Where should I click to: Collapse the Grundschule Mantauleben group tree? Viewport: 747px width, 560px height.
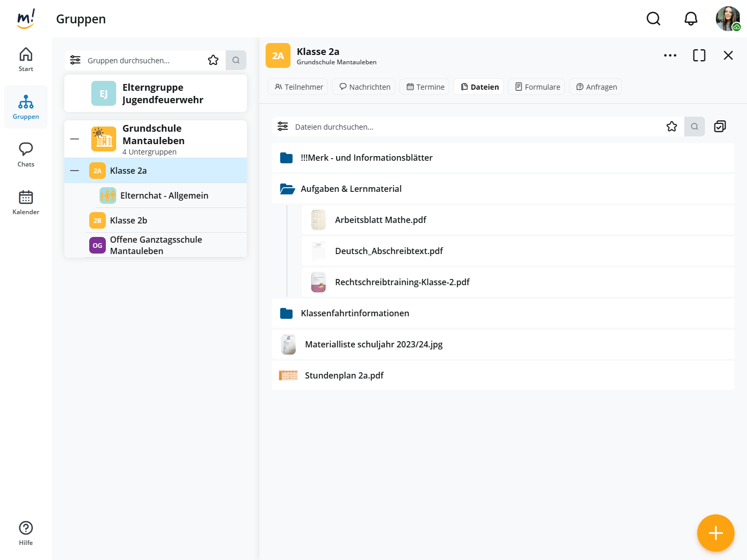click(75, 139)
